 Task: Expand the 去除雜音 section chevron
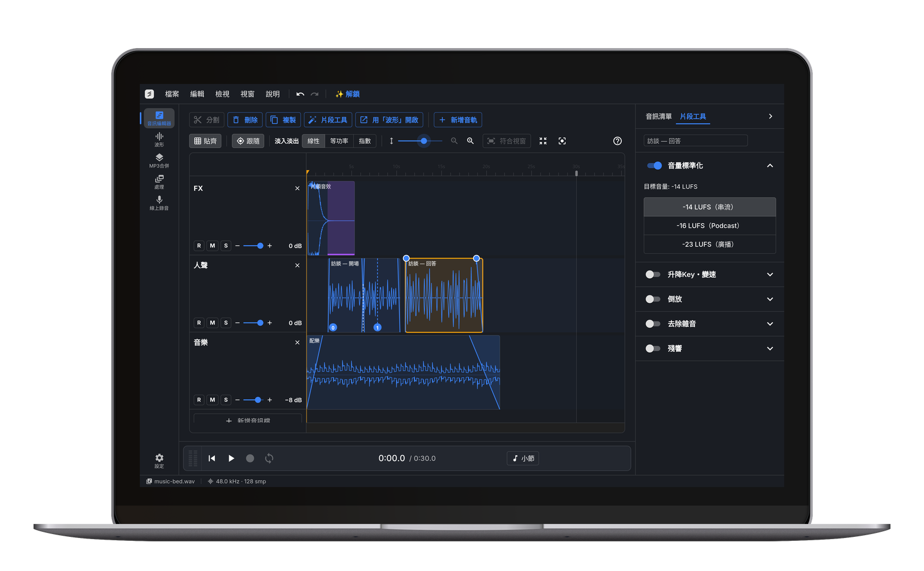pyautogui.click(x=770, y=324)
